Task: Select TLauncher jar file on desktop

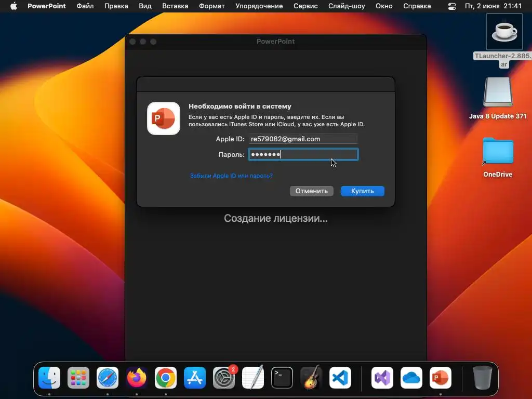Action: point(504,32)
